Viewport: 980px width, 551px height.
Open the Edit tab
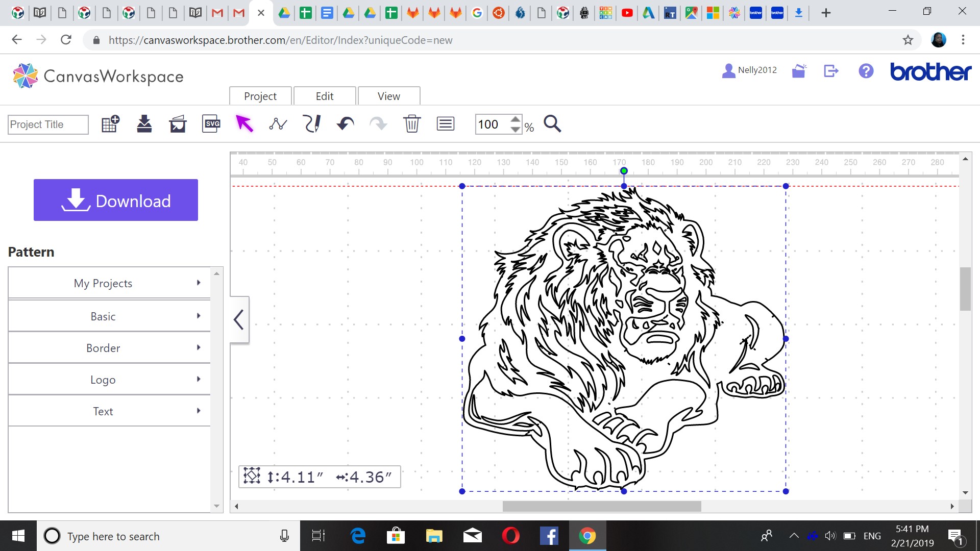(x=325, y=96)
